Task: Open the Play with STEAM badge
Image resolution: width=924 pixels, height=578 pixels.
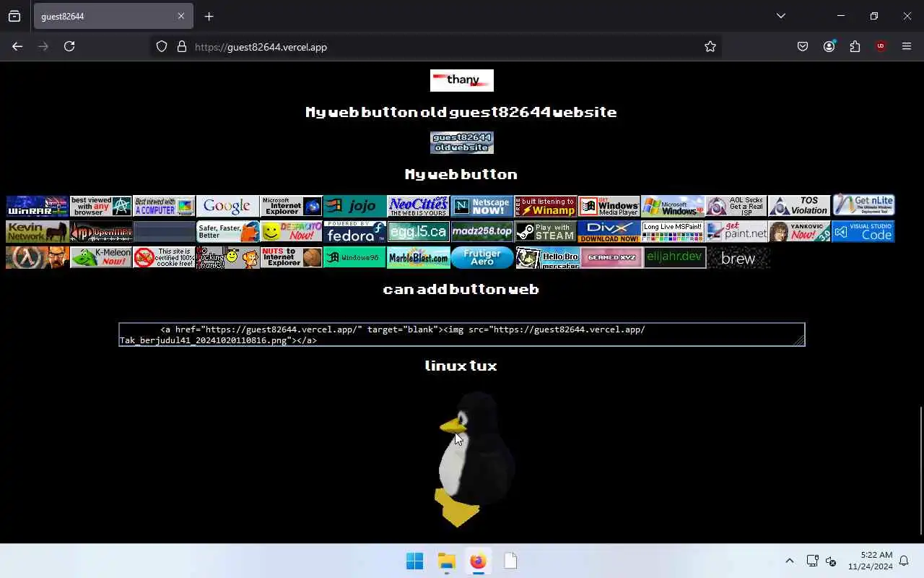Action: 545,232
